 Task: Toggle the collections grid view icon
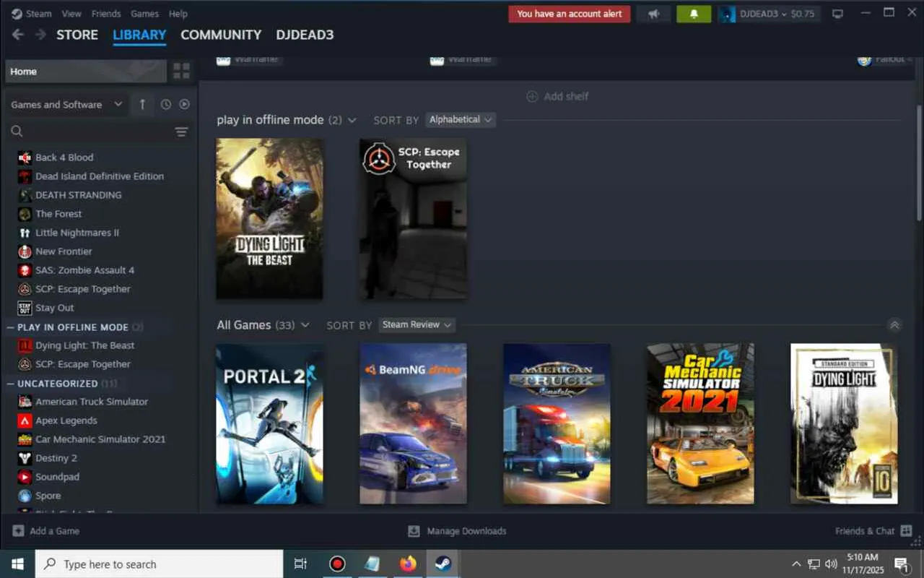[181, 71]
